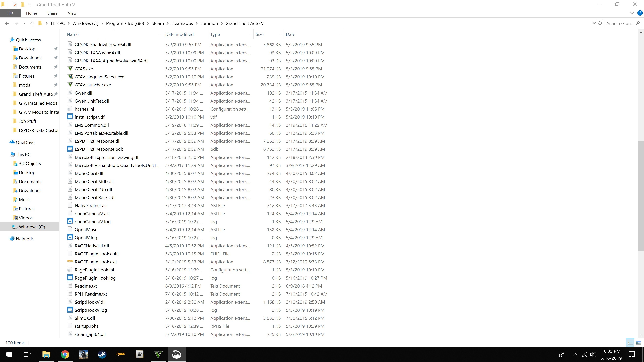The height and width of the screenshot is (362, 644).
Task: Click in the Search Grand Theft Auto field
Action: 620,23
